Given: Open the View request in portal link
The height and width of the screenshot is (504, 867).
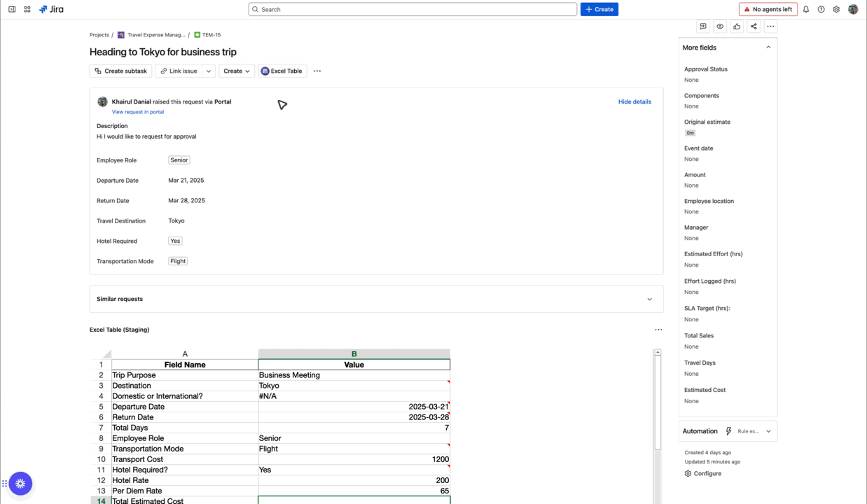Looking at the screenshot, I should (138, 112).
